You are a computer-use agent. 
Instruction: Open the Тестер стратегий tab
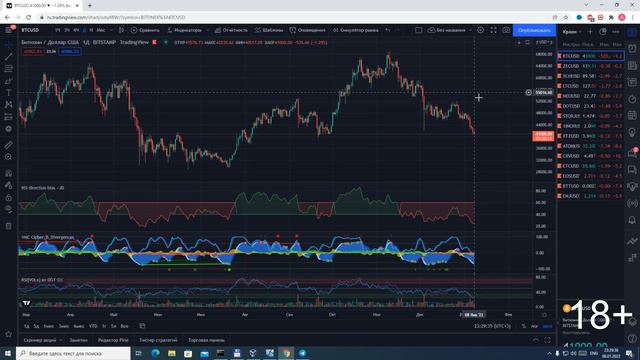[158, 340]
